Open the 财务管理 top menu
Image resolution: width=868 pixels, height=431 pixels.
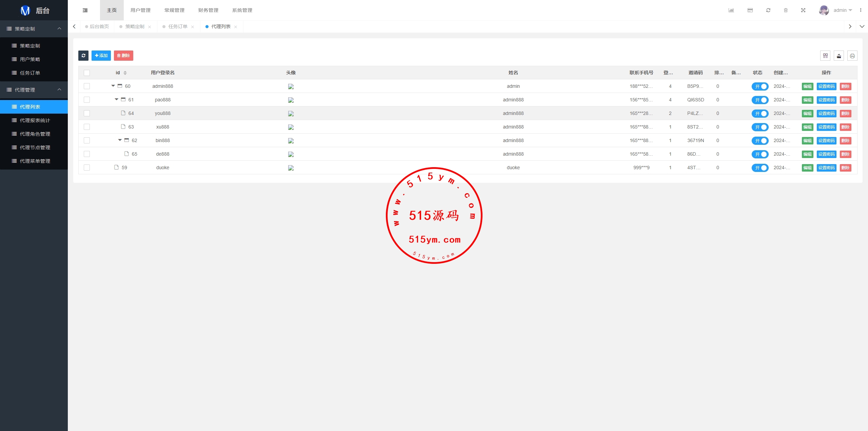(208, 10)
